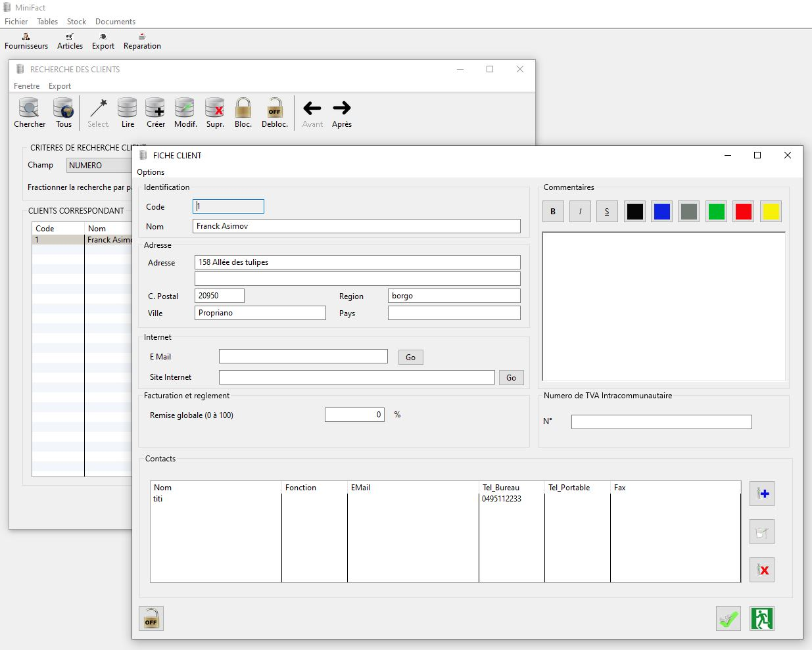Toggle bold text in comments
The width and height of the screenshot is (812, 650).
tap(553, 212)
